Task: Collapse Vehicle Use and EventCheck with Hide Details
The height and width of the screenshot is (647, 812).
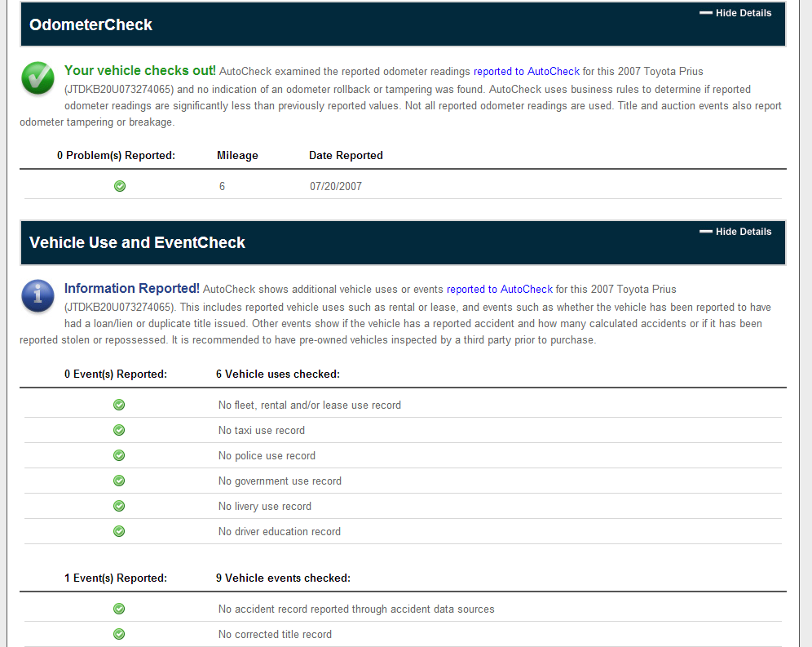Action: (735, 232)
